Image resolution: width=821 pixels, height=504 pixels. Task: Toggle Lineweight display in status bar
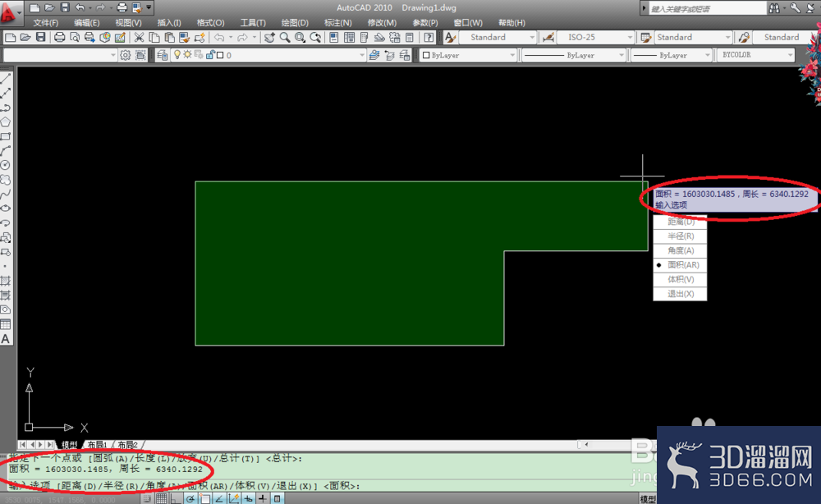coord(263,498)
